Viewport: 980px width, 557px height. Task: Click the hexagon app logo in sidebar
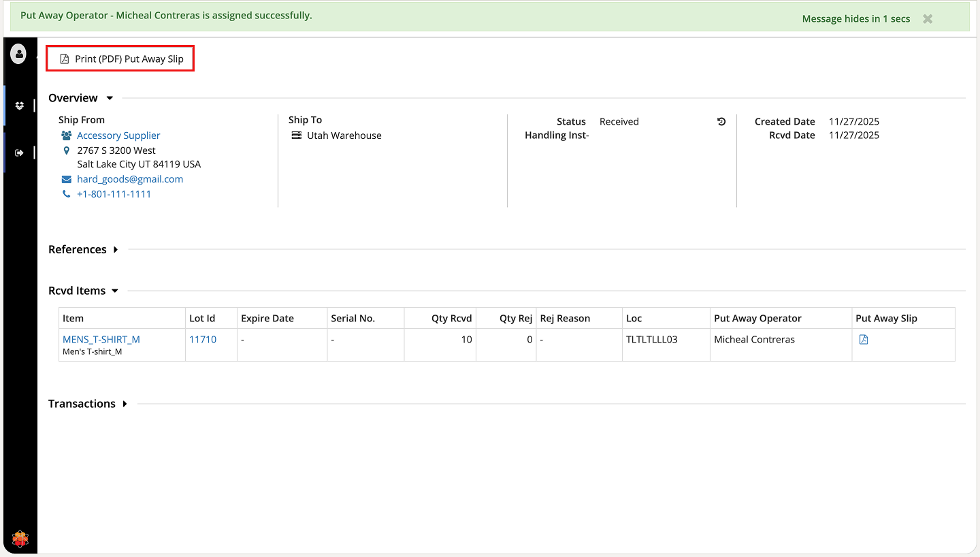(20, 539)
